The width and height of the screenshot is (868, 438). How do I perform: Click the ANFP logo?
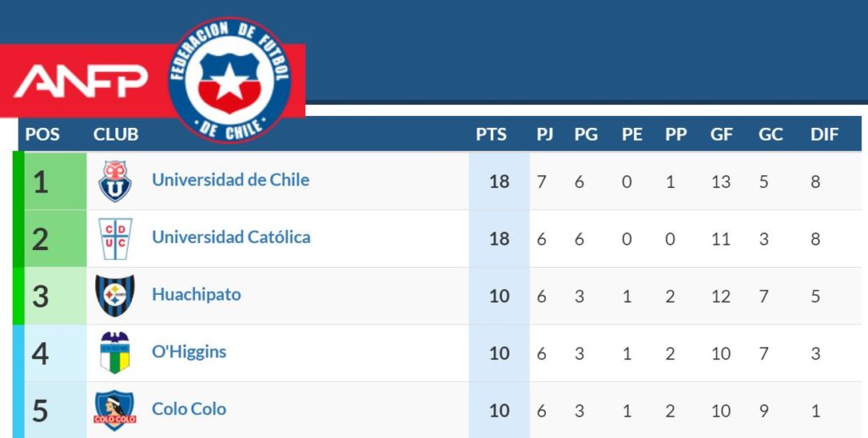81,80
